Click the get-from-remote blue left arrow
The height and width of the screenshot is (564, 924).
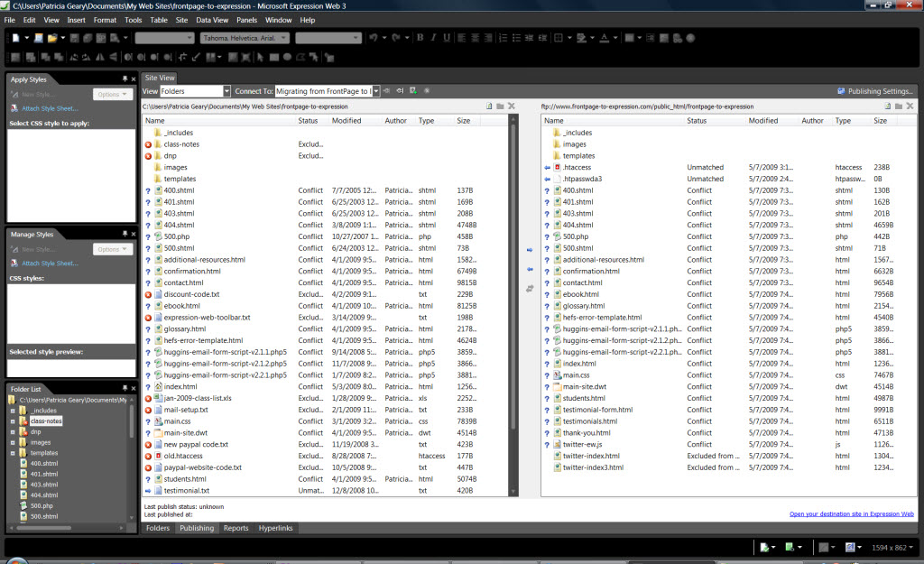[x=530, y=269]
